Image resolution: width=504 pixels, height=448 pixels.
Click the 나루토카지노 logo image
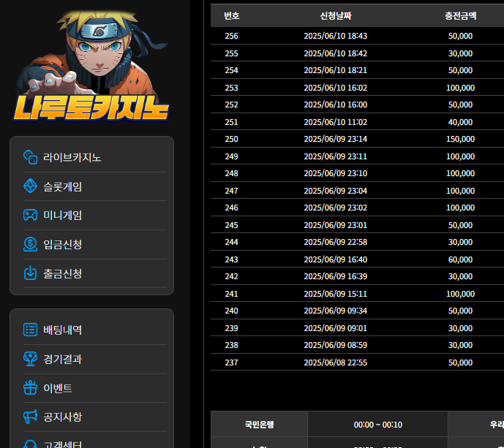pos(91,66)
